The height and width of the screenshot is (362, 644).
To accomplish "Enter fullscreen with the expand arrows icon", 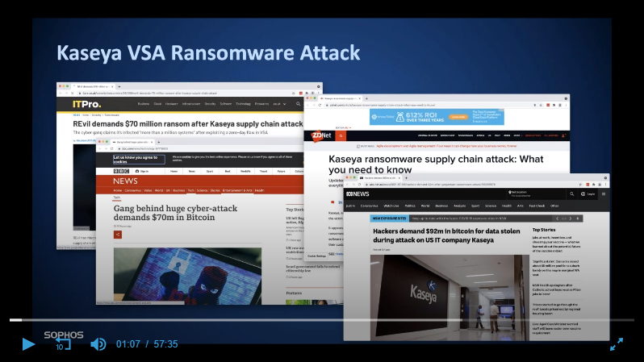I will click(616, 344).
